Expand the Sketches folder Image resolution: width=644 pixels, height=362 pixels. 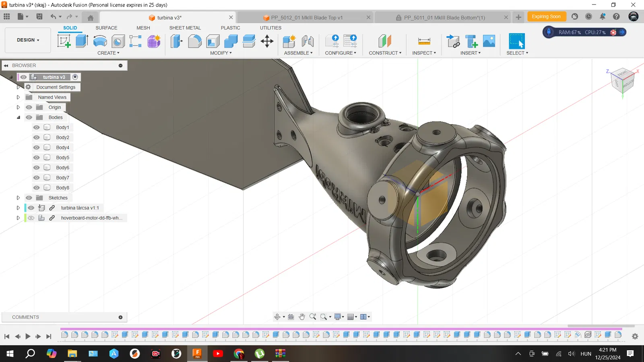(18, 198)
